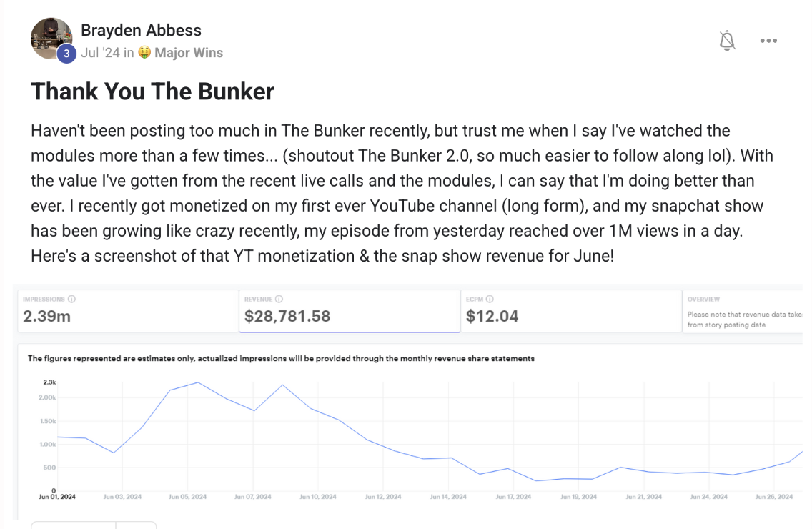This screenshot has width=812, height=529.
Task: Click the money-face emoji beside Major Wins
Action: [x=144, y=52]
